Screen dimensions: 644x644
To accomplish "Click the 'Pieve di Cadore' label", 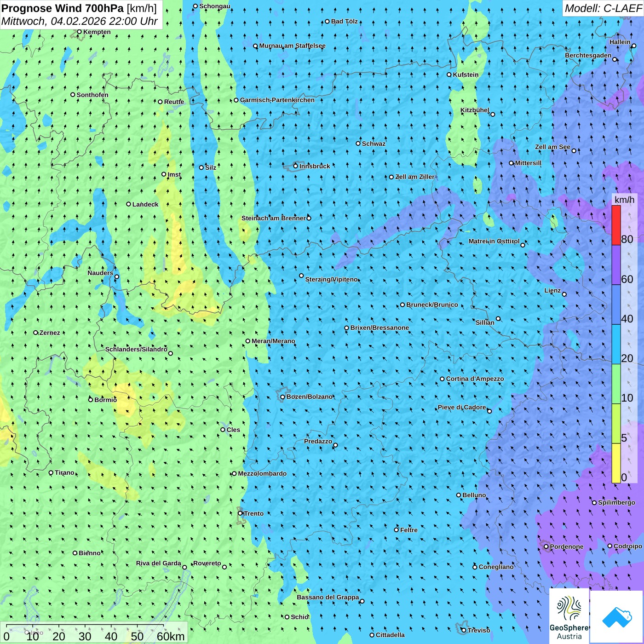I will click(462, 407).
